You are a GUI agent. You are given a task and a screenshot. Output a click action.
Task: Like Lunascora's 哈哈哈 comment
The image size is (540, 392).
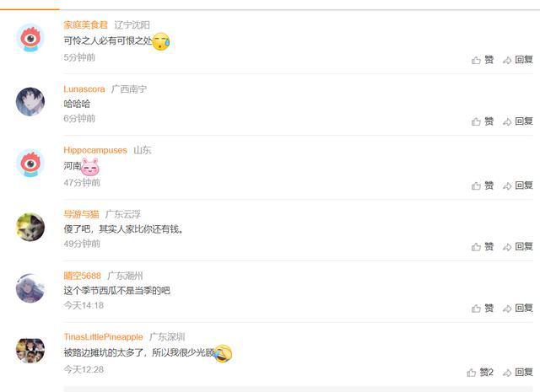click(x=483, y=121)
